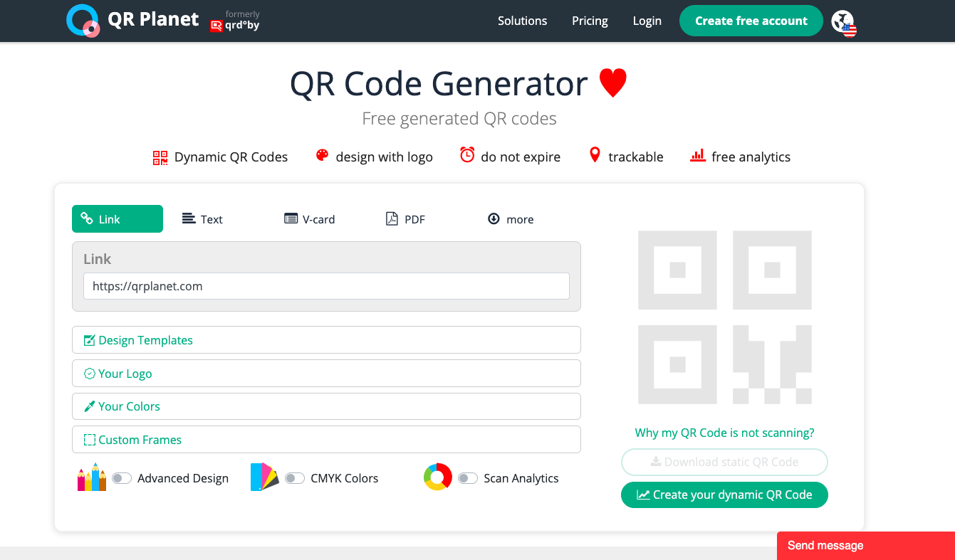This screenshot has height=560, width=955.
Task: Open Why my QR Code is not scanning link
Action: (724, 433)
